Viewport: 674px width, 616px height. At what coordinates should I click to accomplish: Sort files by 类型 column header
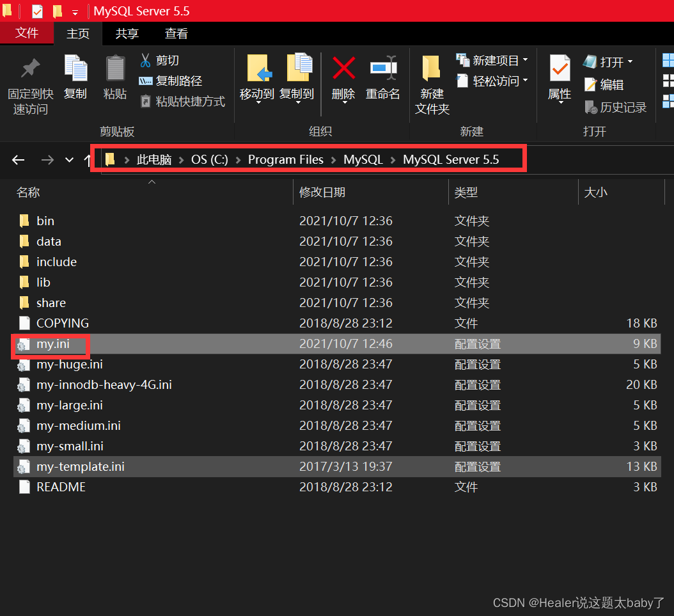tap(466, 192)
